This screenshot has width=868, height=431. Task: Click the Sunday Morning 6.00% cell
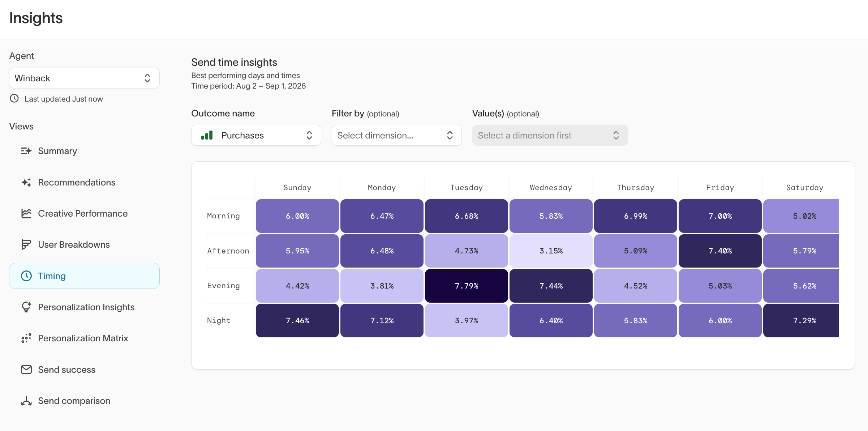click(x=297, y=216)
